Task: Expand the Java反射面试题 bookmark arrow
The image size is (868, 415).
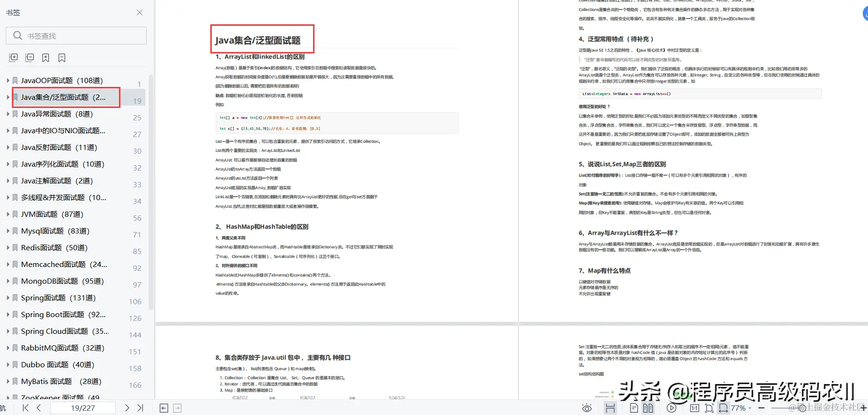Action: click(8, 147)
